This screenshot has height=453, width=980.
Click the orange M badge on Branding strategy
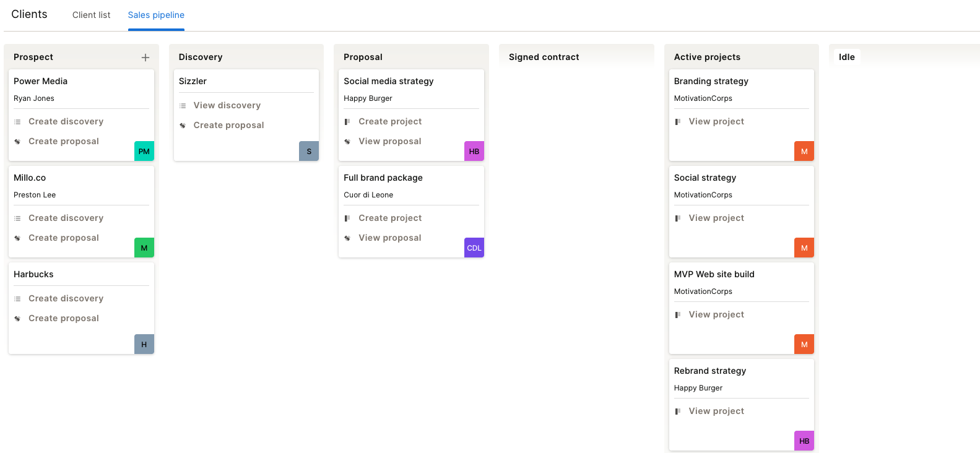pyautogui.click(x=804, y=152)
